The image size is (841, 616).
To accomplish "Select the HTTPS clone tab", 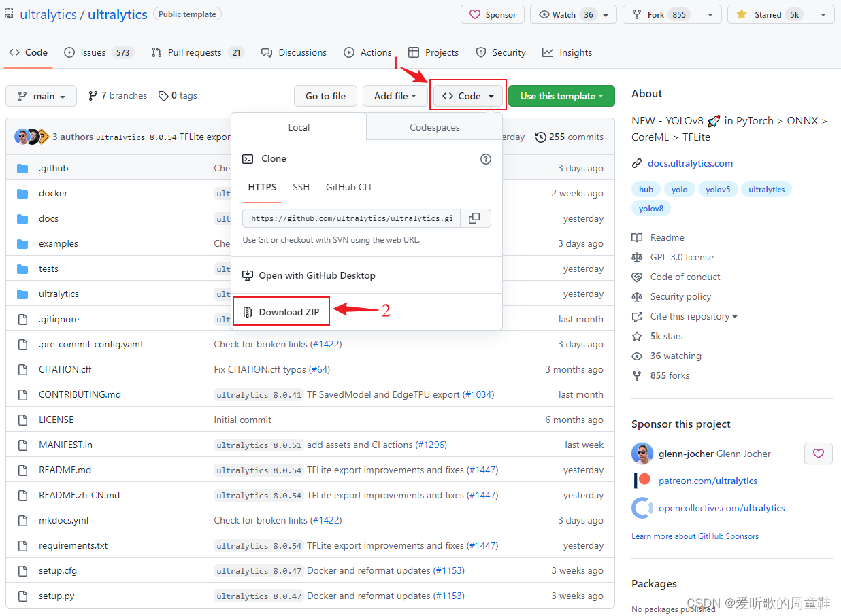I will pyautogui.click(x=262, y=187).
